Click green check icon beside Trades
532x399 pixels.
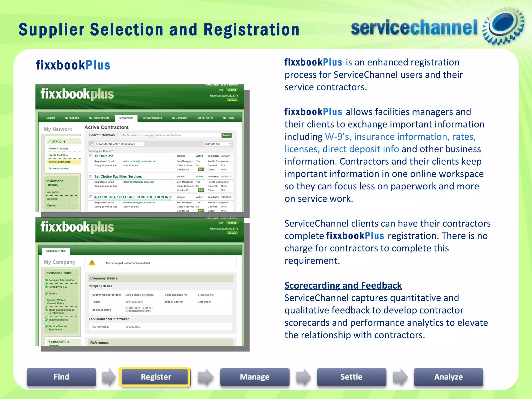46,293
